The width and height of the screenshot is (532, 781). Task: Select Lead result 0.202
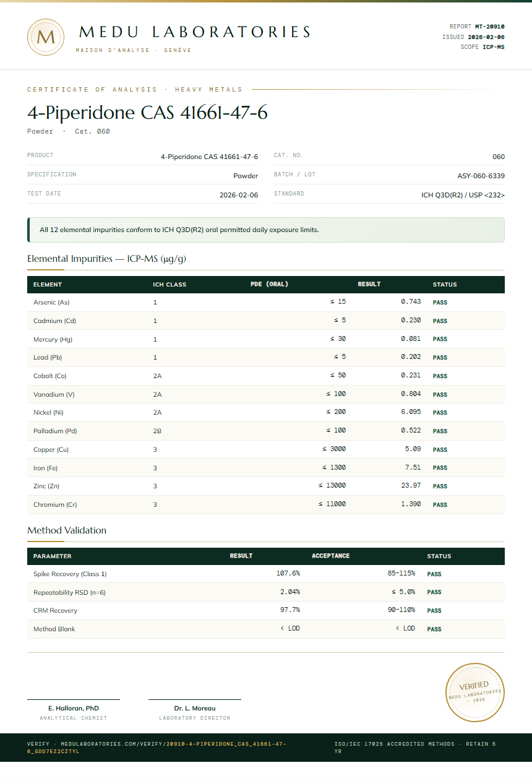coord(411,357)
